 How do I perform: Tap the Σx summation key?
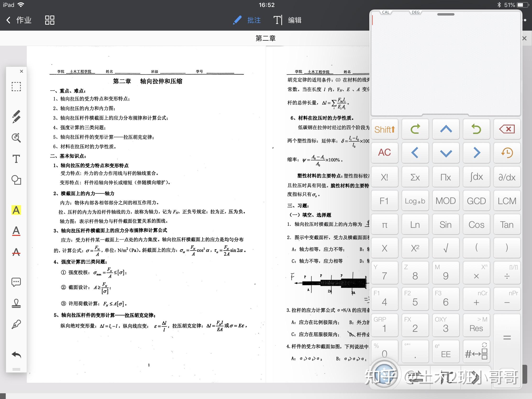(x=415, y=177)
